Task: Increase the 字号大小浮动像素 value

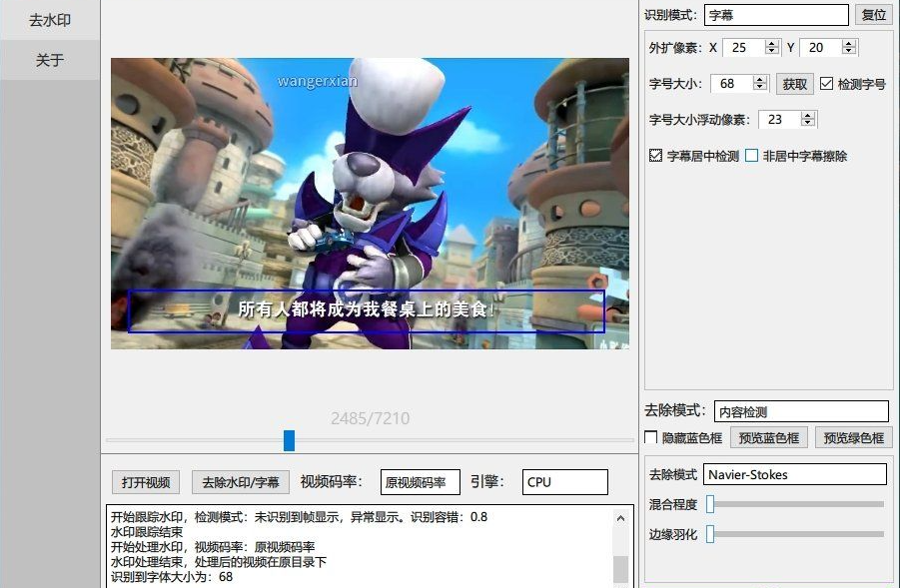Action: pos(808,116)
